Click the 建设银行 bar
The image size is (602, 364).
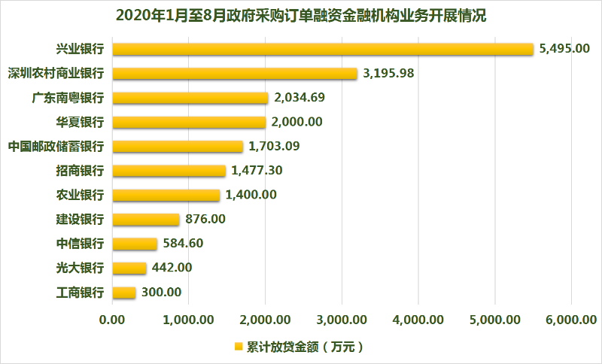click(146, 220)
